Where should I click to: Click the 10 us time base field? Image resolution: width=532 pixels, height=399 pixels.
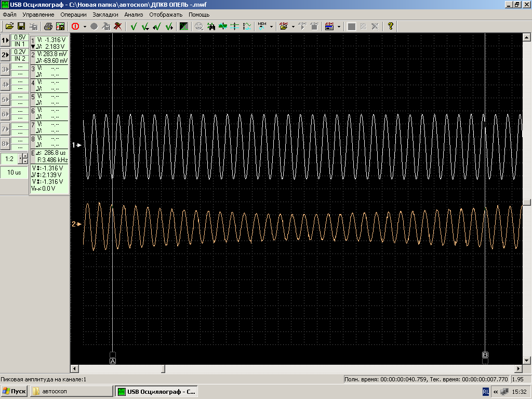(14, 172)
